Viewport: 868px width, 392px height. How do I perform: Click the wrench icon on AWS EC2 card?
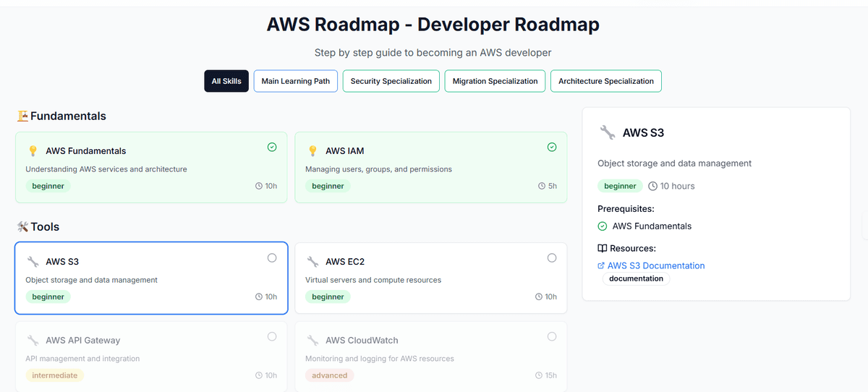[312, 262]
